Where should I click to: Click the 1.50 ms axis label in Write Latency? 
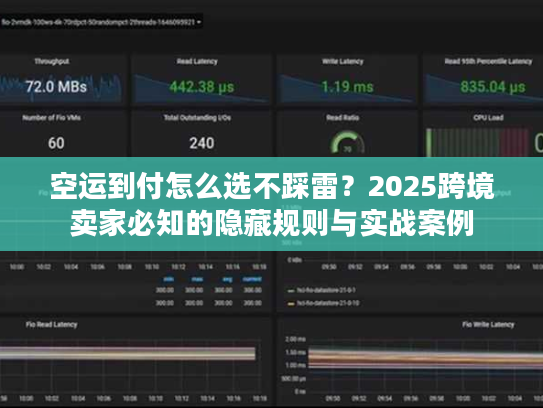point(295,352)
